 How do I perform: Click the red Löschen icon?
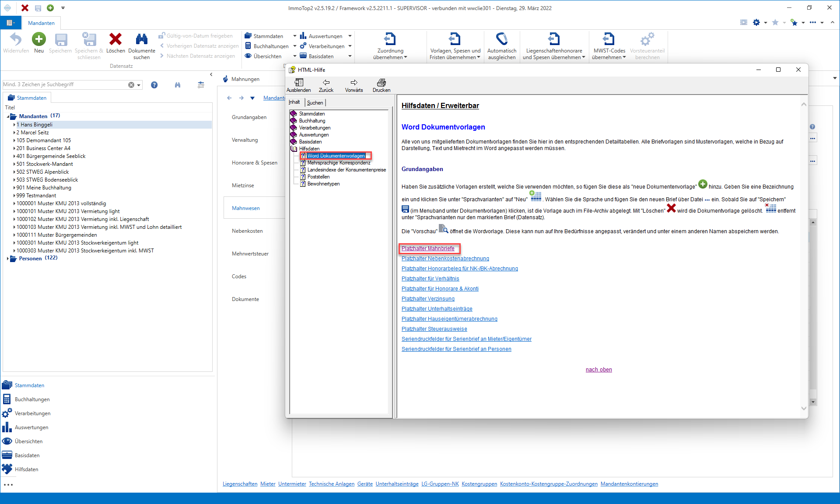tap(115, 39)
